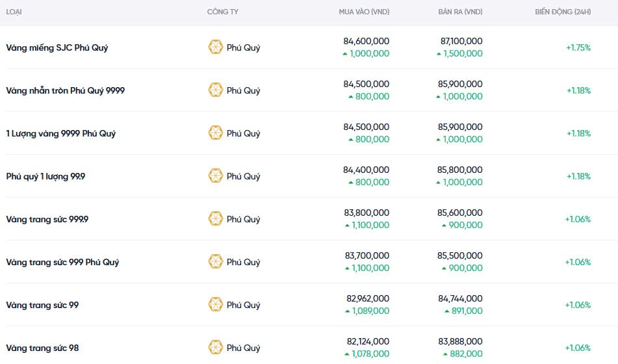This screenshot has height=364, width=618.
Task: Open the Vàng trang sức 98 entry
Action: [x=42, y=348]
